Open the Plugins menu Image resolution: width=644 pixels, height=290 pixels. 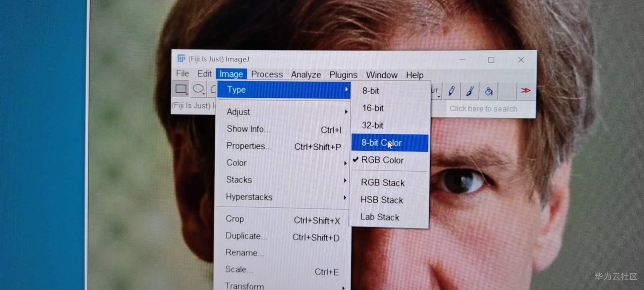tap(343, 75)
